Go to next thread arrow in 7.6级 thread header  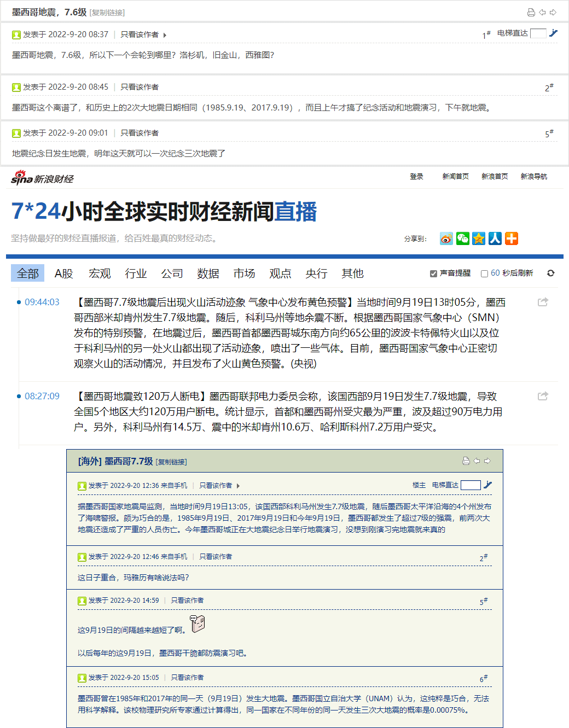click(x=553, y=12)
